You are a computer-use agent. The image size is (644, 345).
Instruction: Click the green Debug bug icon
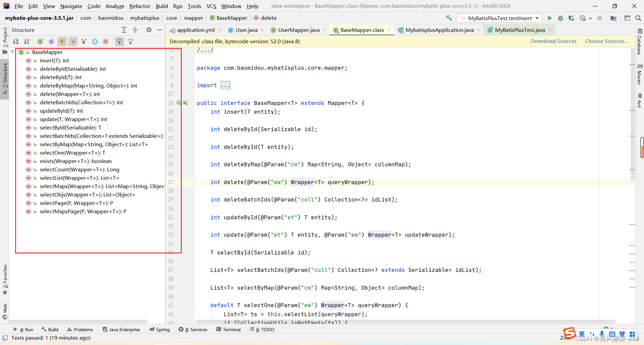click(560, 18)
